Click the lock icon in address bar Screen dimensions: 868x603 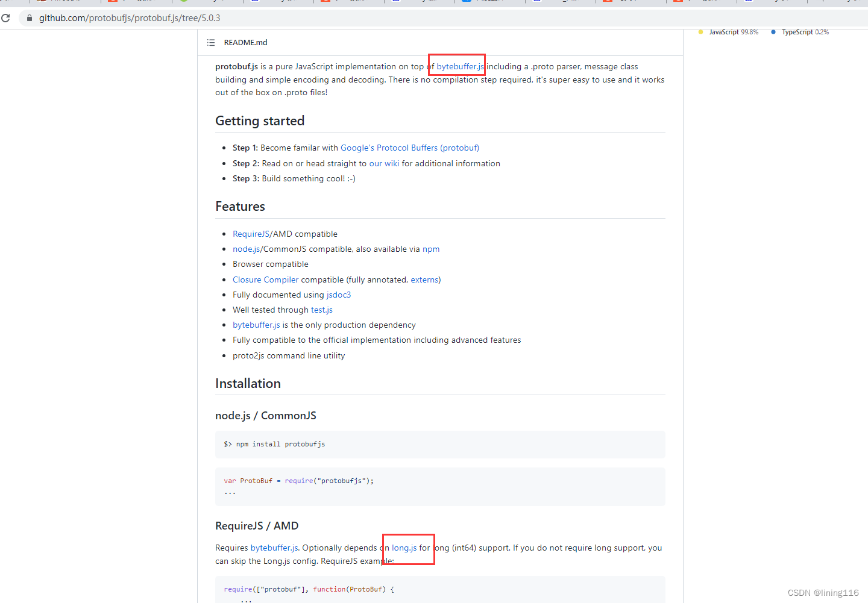point(29,18)
